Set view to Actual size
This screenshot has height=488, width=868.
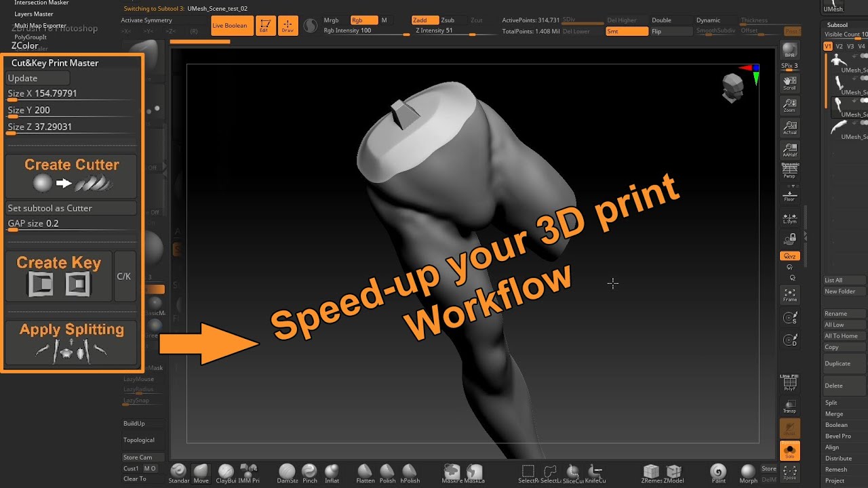point(790,127)
